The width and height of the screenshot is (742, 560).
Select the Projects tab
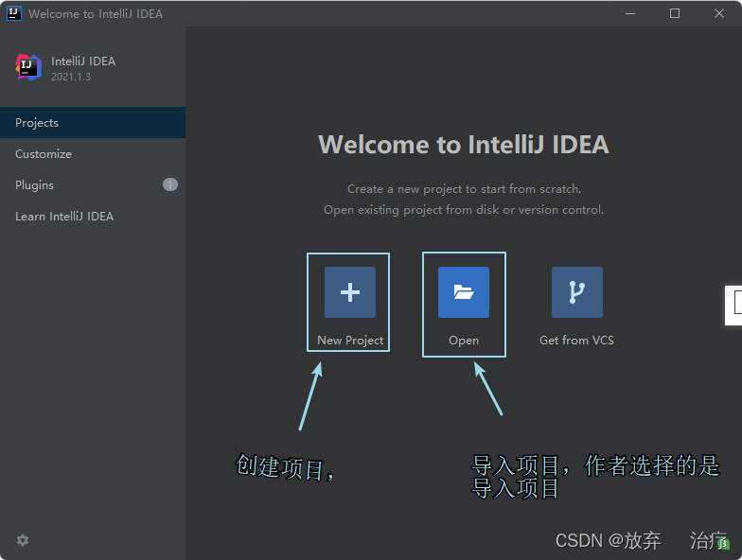(x=93, y=123)
